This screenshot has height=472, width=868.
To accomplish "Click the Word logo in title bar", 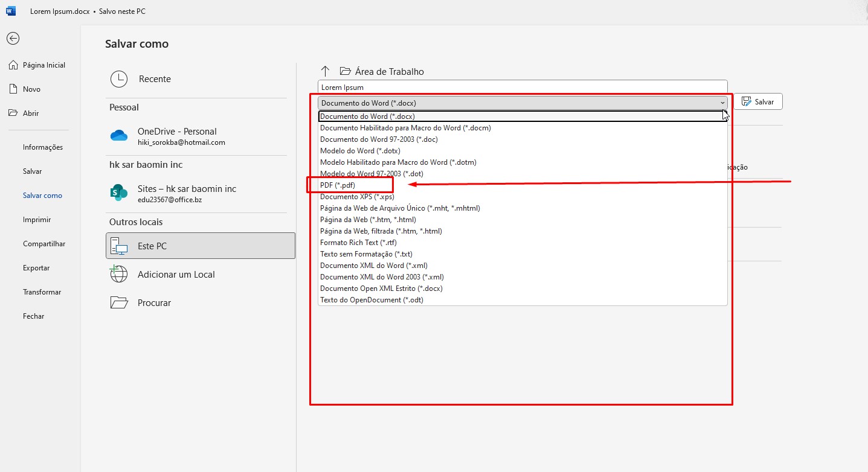I will coord(11,11).
